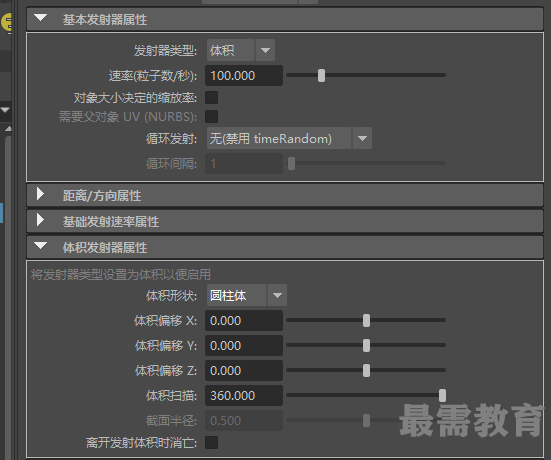Expand the 基础发射速率属性 section
Image resolution: width=551 pixels, height=460 pixels.
(x=40, y=220)
